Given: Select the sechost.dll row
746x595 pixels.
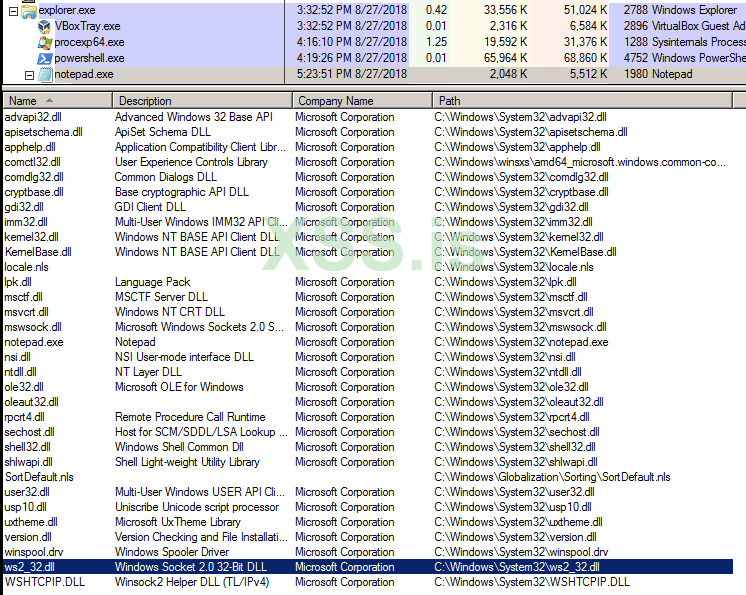Looking at the screenshot, I should coord(368,432).
